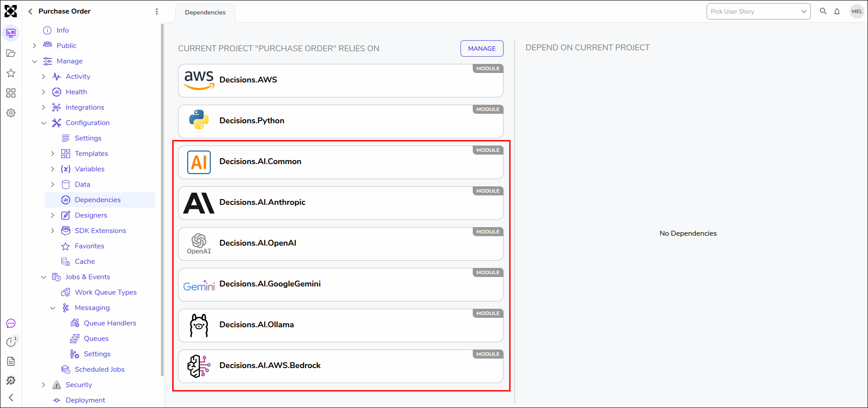Image resolution: width=868 pixels, height=408 pixels.
Task: Click the back arrow next to Purchase Order
Action: click(30, 11)
